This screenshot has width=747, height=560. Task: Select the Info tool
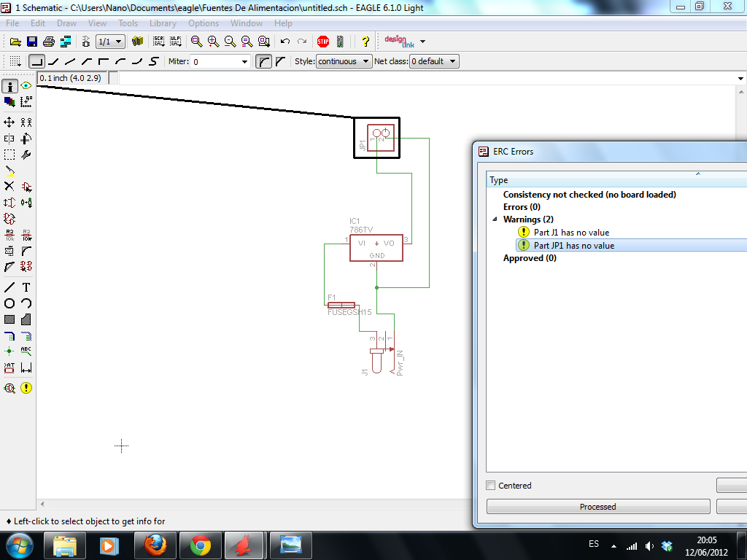9,86
